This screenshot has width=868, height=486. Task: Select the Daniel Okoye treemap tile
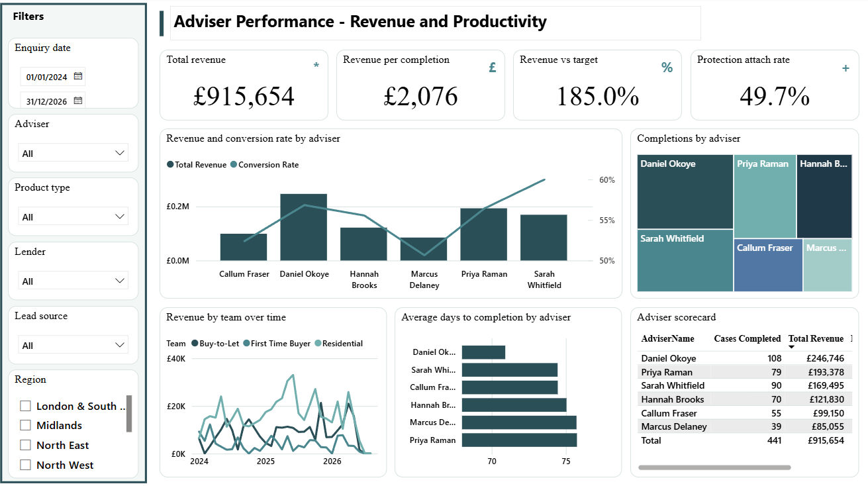pyautogui.click(x=685, y=192)
